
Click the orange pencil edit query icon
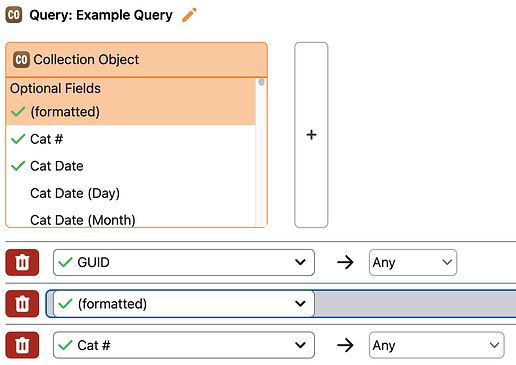pyautogui.click(x=189, y=15)
